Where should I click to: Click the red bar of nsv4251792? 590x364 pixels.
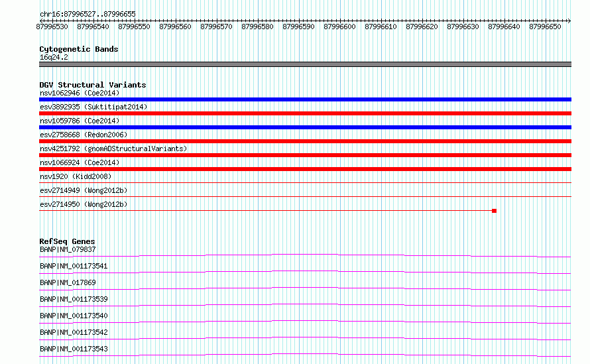[305, 155]
